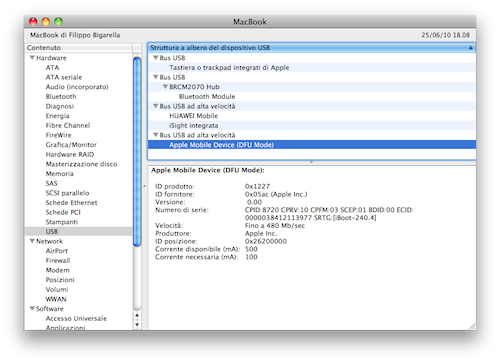The image size is (500, 363).
Task: Select Grafica/Monitor item
Action: point(71,145)
